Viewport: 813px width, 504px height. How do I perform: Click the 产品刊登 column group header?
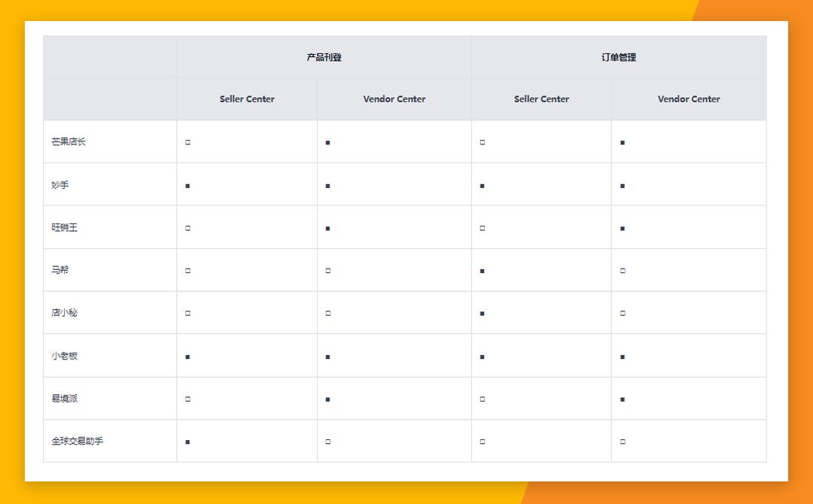324,57
